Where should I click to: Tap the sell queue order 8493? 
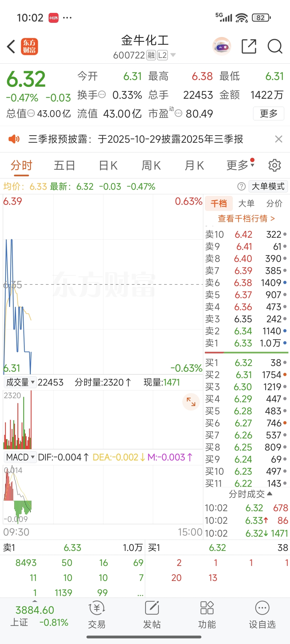(26, 562)
